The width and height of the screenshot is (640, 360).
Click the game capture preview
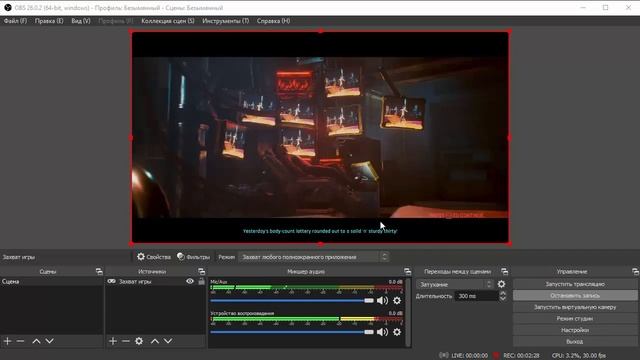[x=320, y=138]
